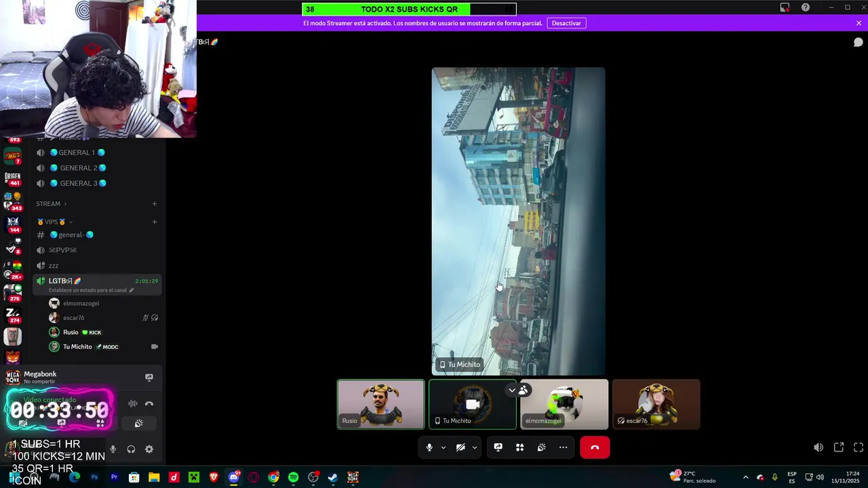Open chat thread icon at top right
Screen dimensions: 868x488
858,42
